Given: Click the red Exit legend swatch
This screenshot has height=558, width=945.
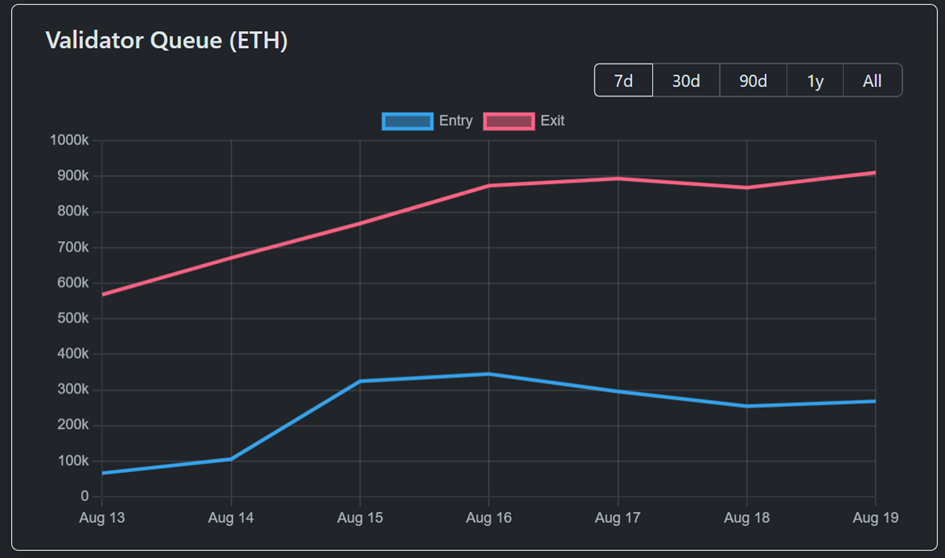Looking at the screenshot, I should pyautogui.click(x=509, y=121).
